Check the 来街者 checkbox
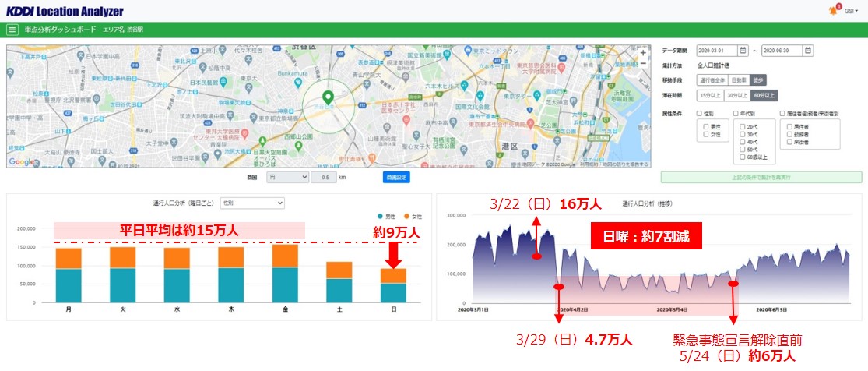868x371 pixels. pyautogui.click(x=789, y=142)
